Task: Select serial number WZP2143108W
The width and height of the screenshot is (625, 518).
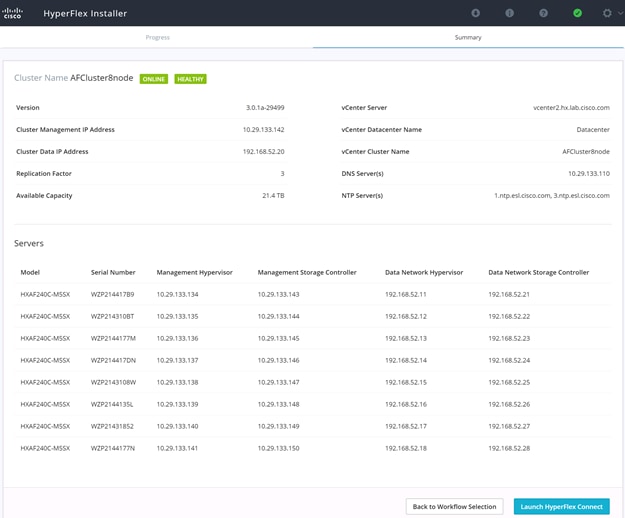Action: (113, 382)
